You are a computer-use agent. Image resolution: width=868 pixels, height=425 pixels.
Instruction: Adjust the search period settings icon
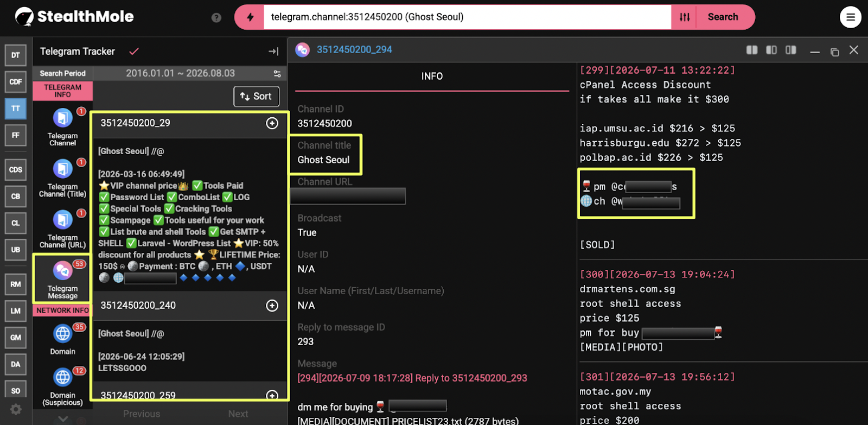point(277,73)
